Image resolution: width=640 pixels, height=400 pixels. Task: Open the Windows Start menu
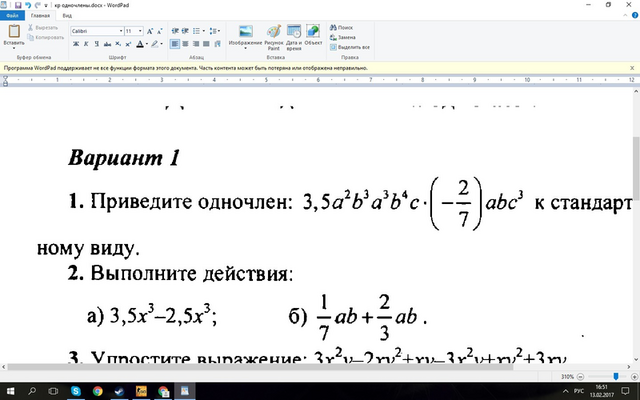(x=10, y=391)
